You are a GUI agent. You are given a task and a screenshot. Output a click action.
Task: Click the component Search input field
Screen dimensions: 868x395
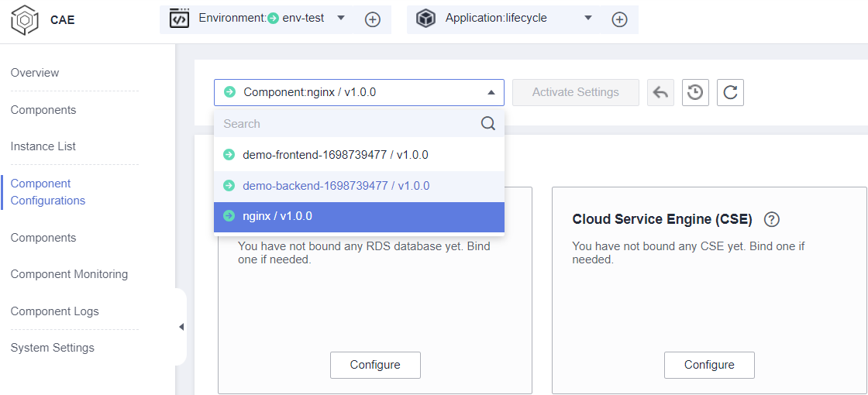[x=349, y=124]
